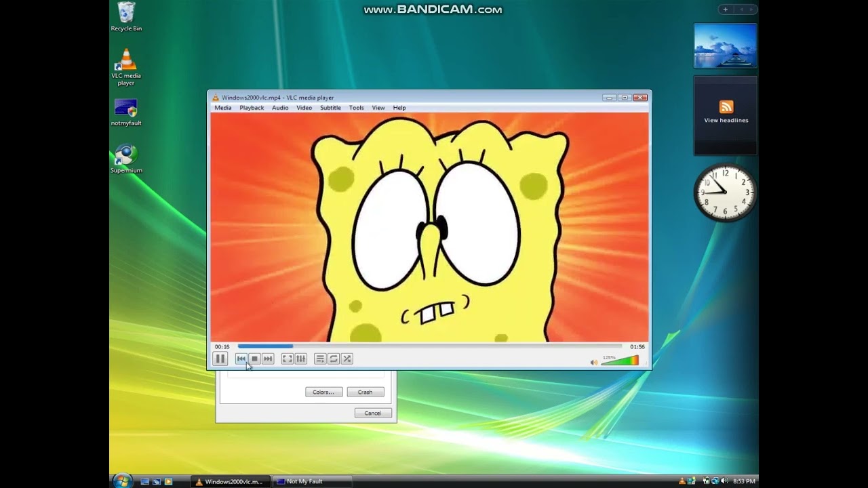Click View headlines in feed gadget
The height and width of the screenshot is (488, 868).
tap(726, 121)
